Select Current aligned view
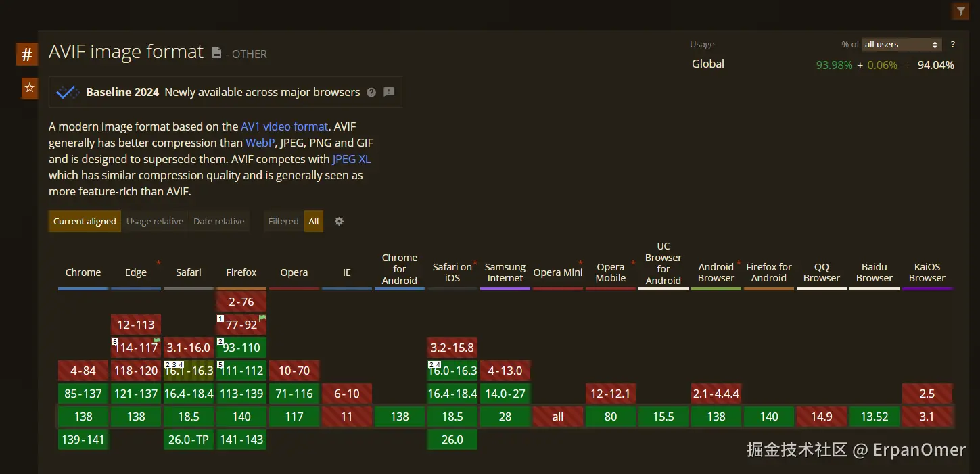980x474 pixels. click(x=85, y=221)
